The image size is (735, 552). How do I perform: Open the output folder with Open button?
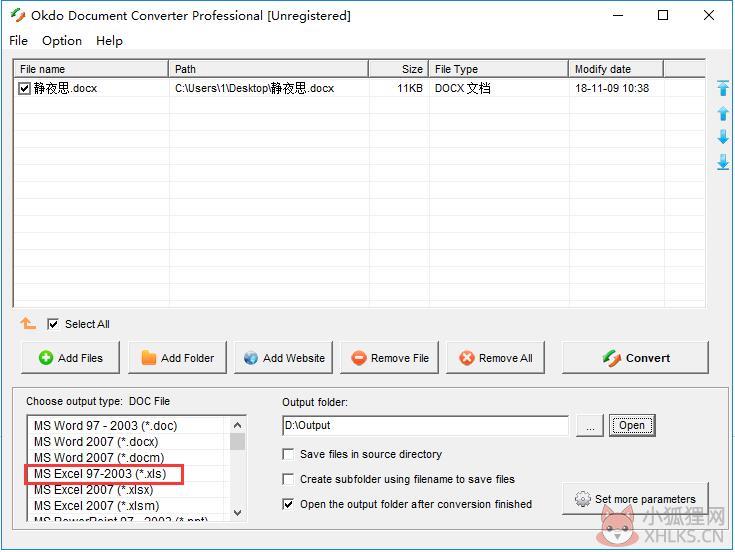[632, 425]
